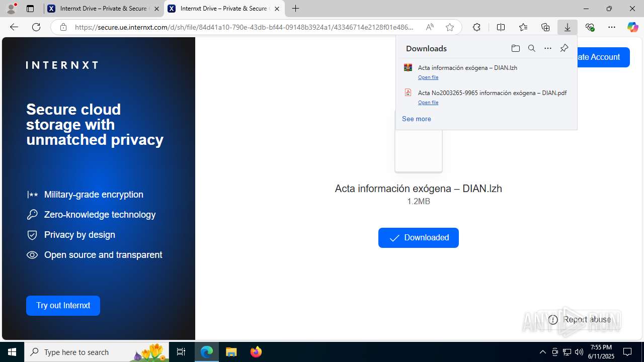View site information lock icon
Viewport: 644px width, 362px height.
(x=63, y=27)
